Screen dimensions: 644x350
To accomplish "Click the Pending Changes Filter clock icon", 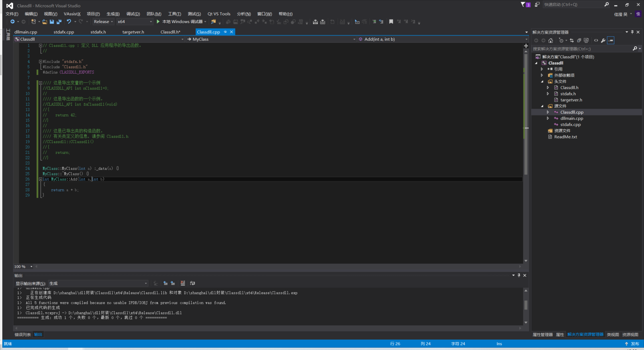I will pos(561,40).
